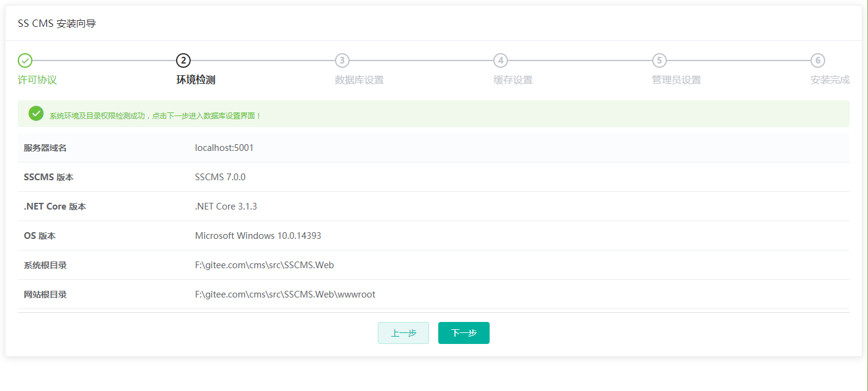Click the step 6 circle icon
The image size is (868, 391).
coord(818,60)
